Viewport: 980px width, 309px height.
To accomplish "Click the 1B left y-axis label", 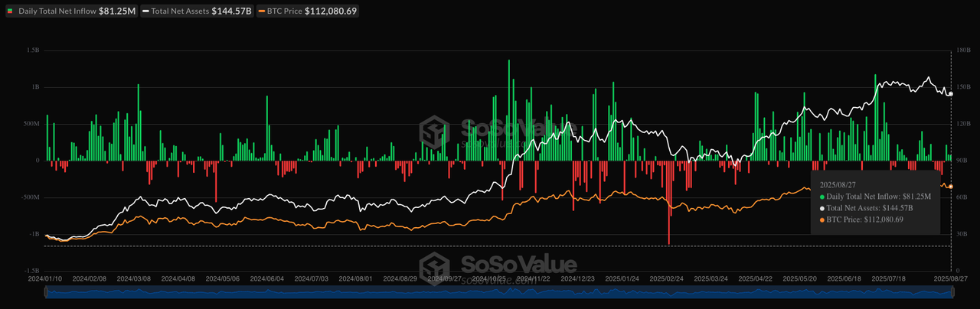I will coord(35,87).
